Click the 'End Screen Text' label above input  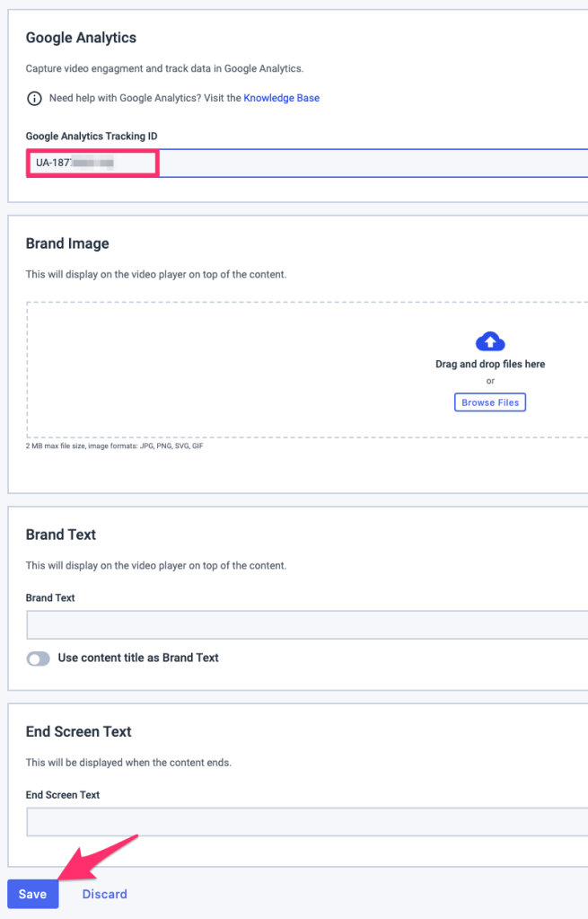coord(63,795)
